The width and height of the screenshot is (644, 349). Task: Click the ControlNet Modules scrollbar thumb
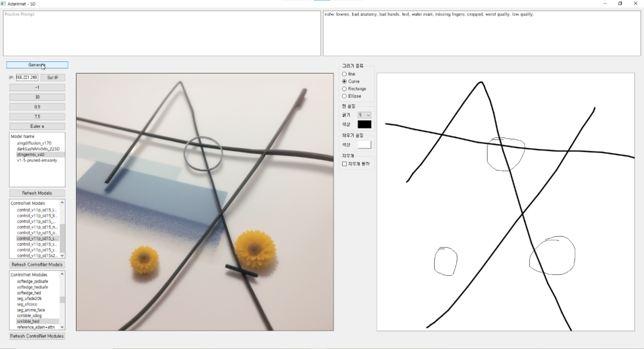click(x=62, y=300)
